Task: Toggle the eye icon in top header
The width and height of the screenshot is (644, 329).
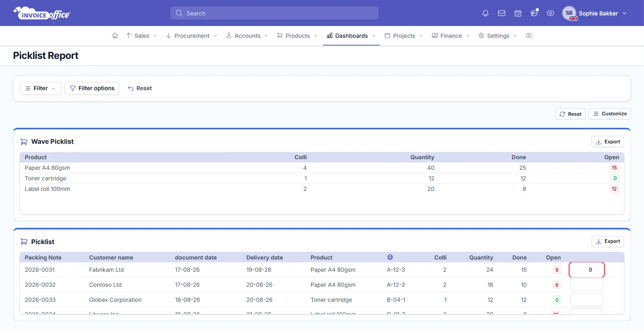Action: pyautogui.click(x=550, y=13)
